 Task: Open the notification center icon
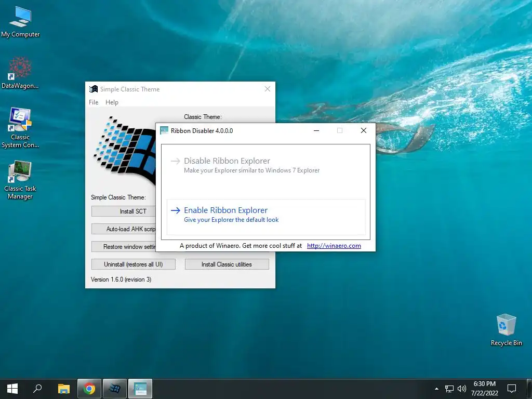coord(512,389)
